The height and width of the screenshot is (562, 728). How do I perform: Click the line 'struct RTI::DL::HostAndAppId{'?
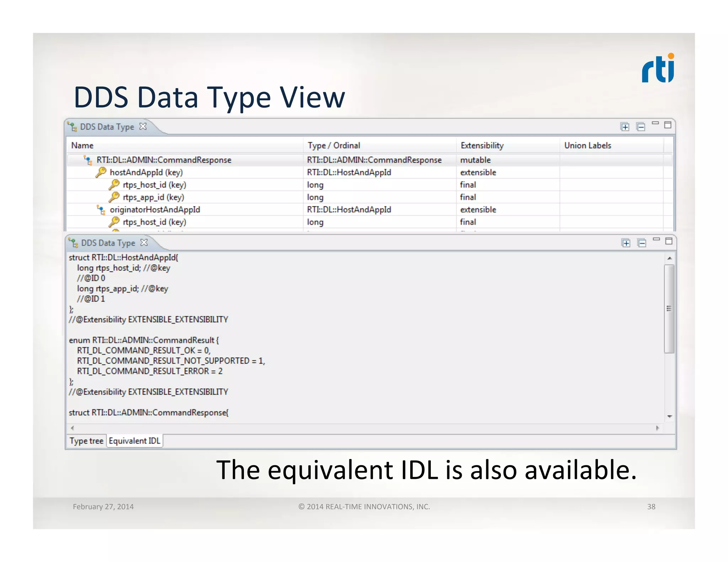pos(123,258)
